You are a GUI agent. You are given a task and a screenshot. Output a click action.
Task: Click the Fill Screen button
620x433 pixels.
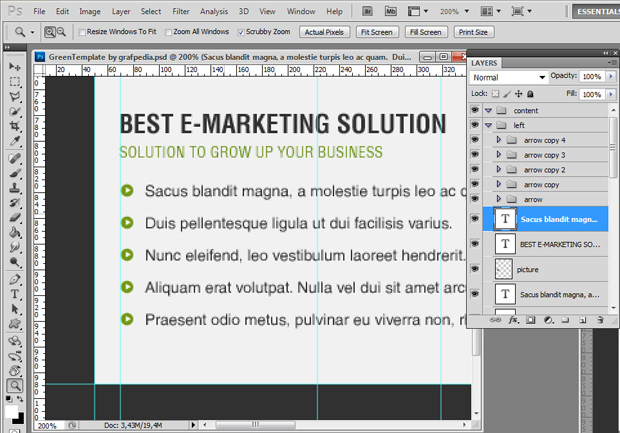pos(425,32)
